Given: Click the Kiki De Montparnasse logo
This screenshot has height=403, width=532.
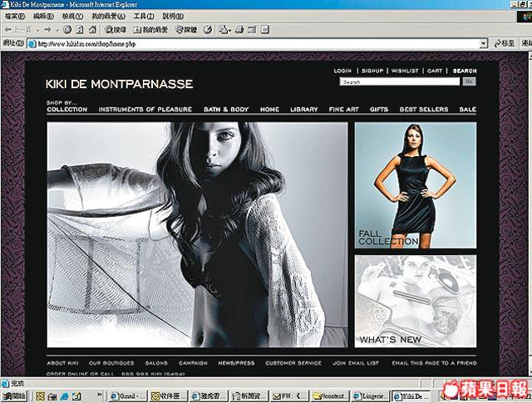Looking at the screenshot, I should pyautogui.click(x=120, y=84).
